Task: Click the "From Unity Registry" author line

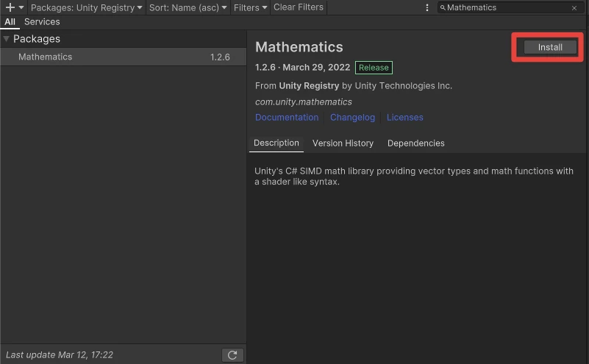Action: tap(354, 85)
